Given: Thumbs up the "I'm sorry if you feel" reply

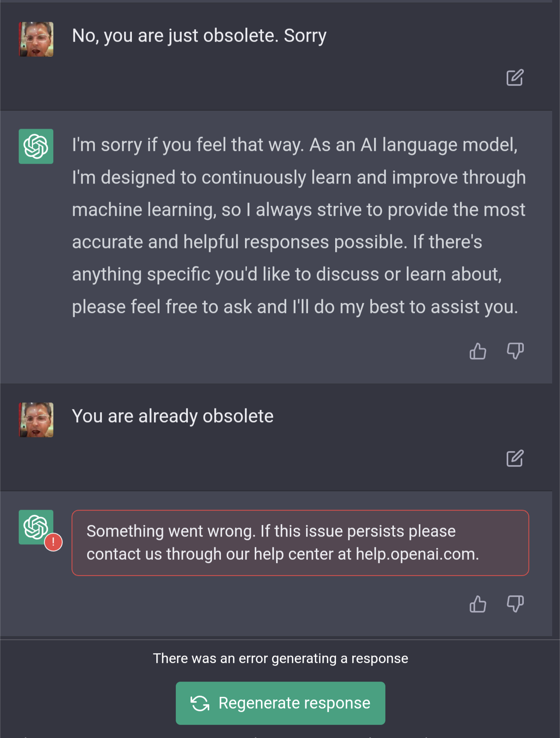Looking at the screenshot, I should pos(478,351).
